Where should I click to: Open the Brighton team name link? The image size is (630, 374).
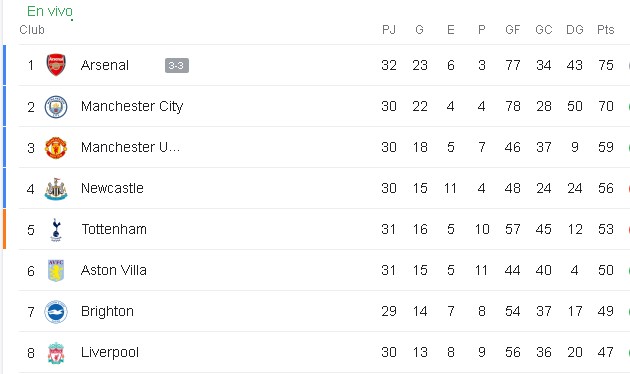107,311
